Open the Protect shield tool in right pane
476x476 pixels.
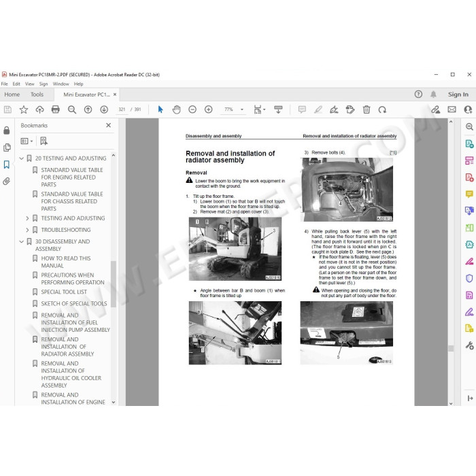coord(469,278)
